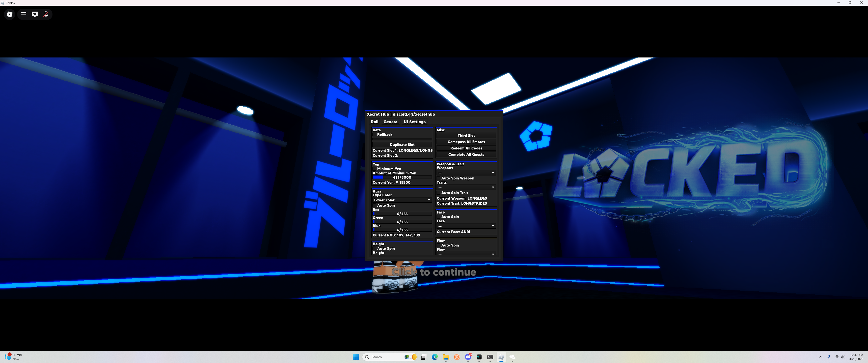The height and width of the screenshot is (363, 868).
Task: Adjust the Amount of Minimum Yen slider
Action: (x=402, y=177)
